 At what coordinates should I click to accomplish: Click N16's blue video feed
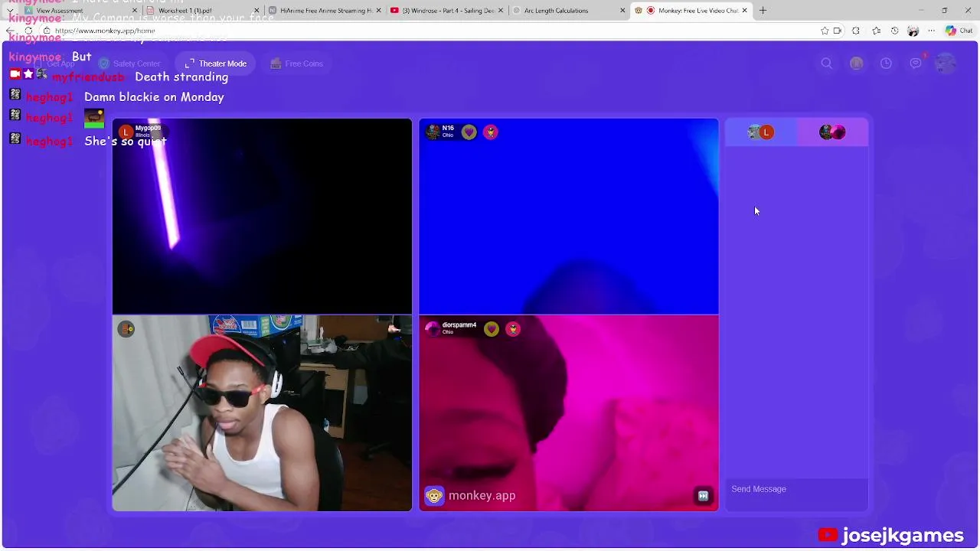point(569,217)
